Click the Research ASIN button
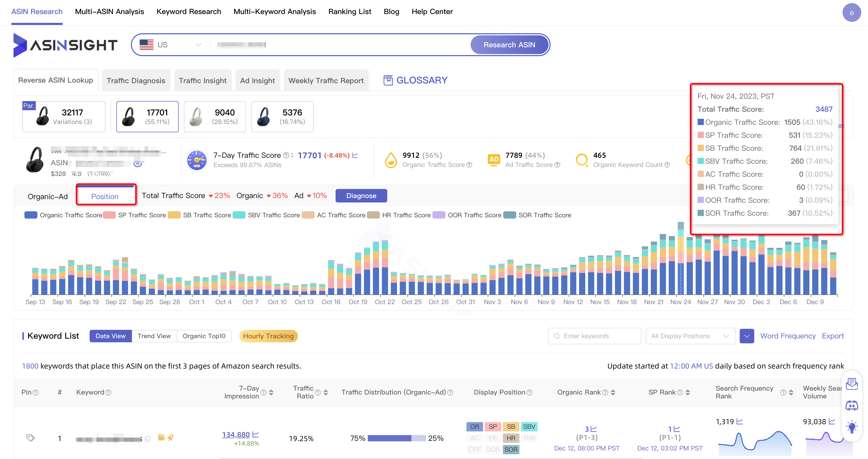The height and width of the screenshot is (459, 868). pyautogui.click(x=509, y=45)
